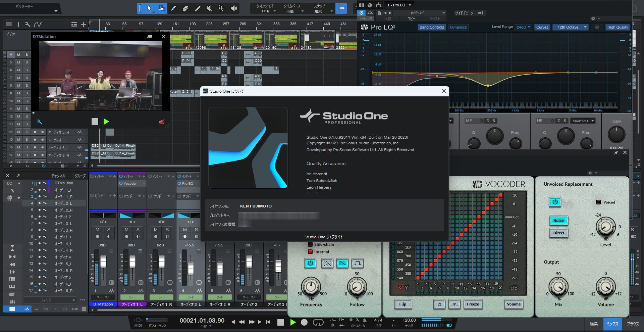The width and height of the screenshot is (644, 332).
Task: Toggle the Loop button in the transport bar
Action: [318, 322]
